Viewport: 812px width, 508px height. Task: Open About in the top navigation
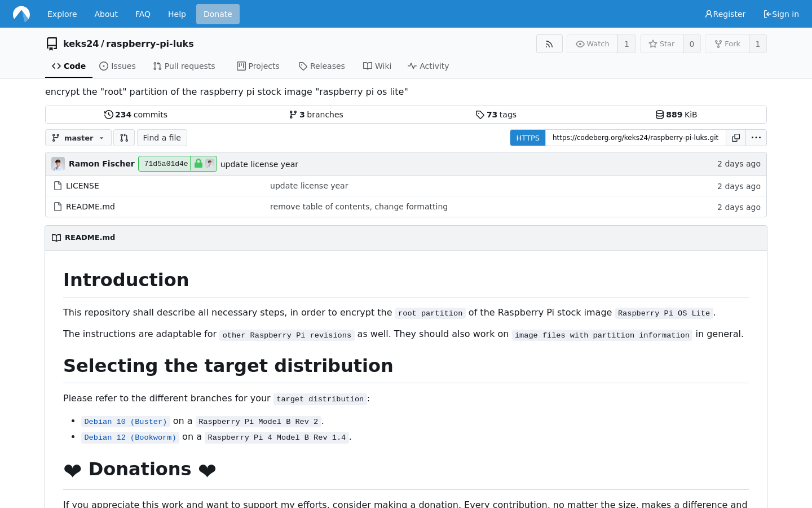[x=106, y=14]
